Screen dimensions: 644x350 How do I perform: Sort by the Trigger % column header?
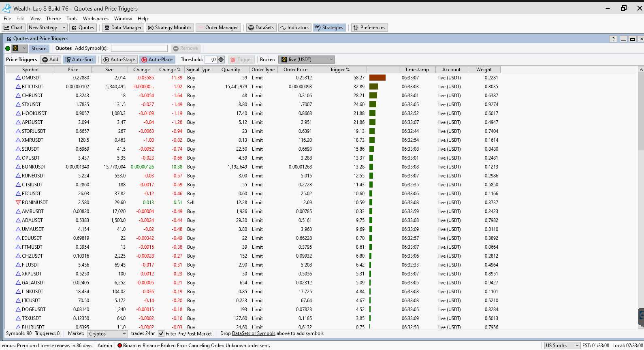click(x=340, y=70)
